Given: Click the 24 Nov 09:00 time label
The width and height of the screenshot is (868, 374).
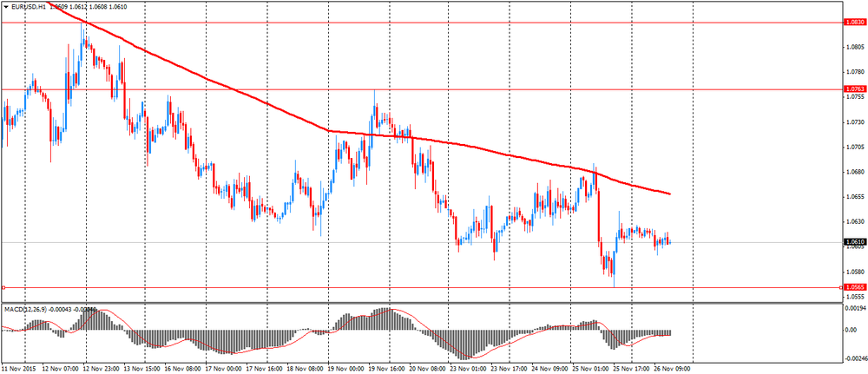Looking at the screenshot, I should pyautogui.click(x=550, y=367).
